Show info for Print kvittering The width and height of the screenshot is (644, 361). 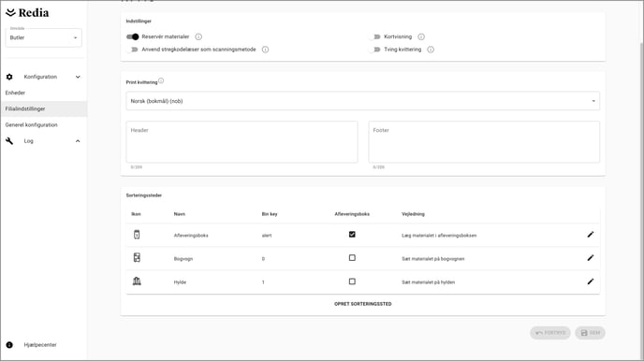pyautogui.click(x=161, y=80)
